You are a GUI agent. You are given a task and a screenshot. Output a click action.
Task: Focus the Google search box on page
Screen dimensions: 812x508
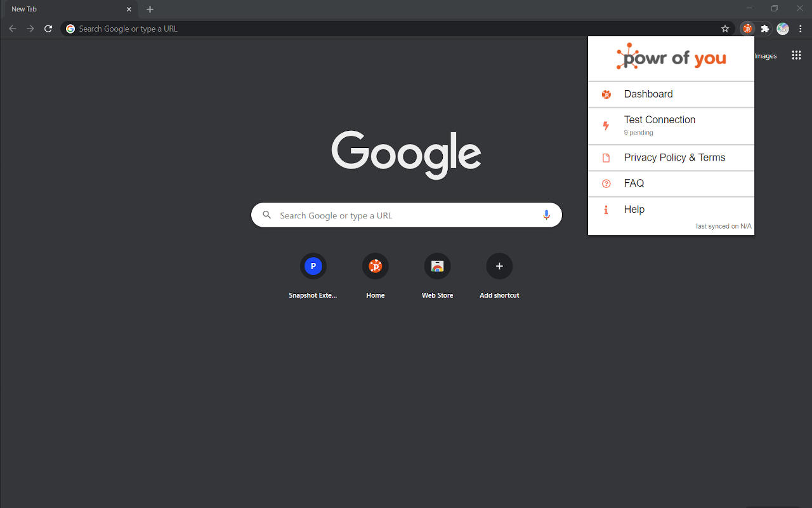pos(407,215)
